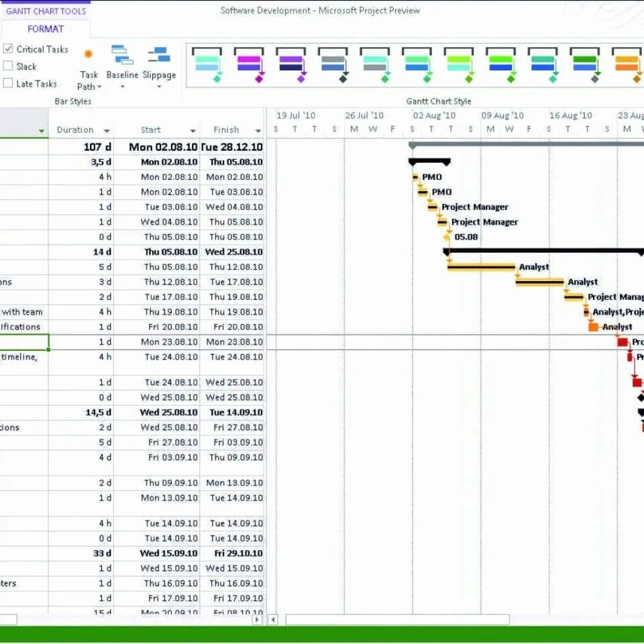Open the Baseline bar style menu
Screen dimensions: 644x644
pyautogui.click(x=122, y=67)
